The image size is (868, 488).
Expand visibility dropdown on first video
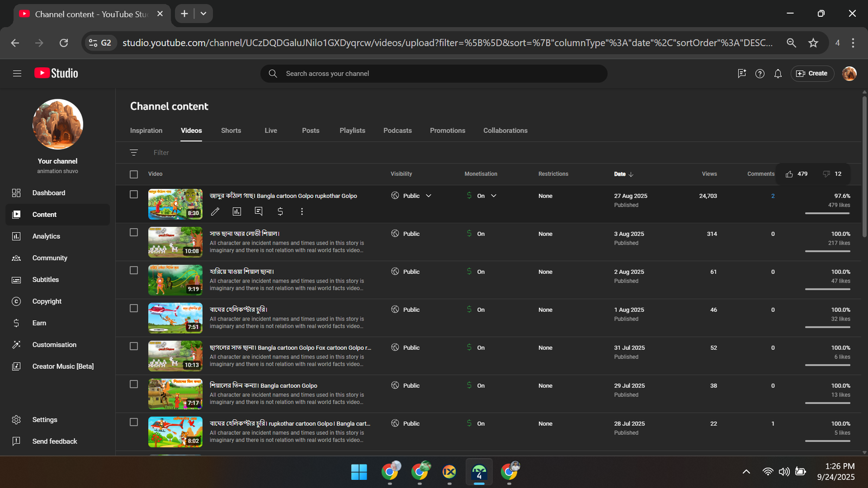point(429,196)
